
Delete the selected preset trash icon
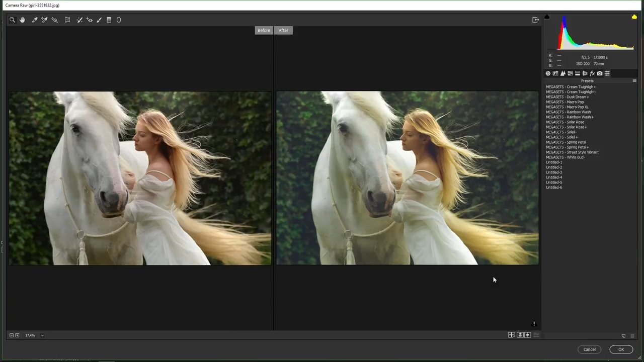tap(632, 336)
